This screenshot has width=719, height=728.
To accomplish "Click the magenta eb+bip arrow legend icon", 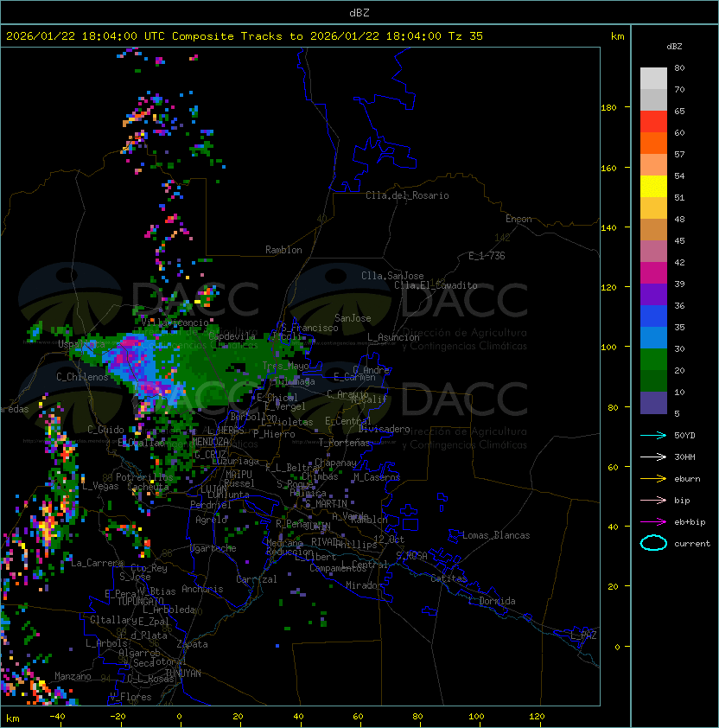I will 653,522.
